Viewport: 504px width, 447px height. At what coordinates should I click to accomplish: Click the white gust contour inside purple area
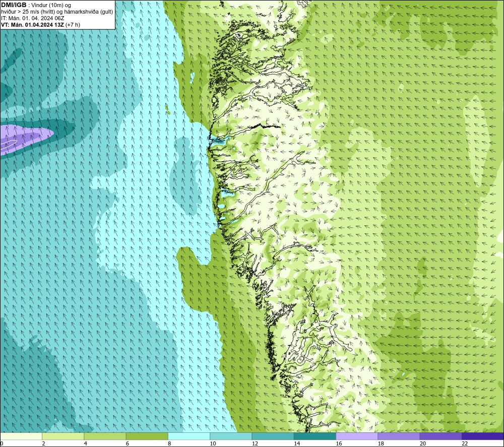point(8,145)
